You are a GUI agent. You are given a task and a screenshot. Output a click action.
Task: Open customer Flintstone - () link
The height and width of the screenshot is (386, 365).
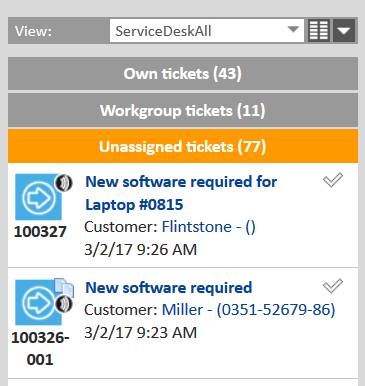[209, 227]
